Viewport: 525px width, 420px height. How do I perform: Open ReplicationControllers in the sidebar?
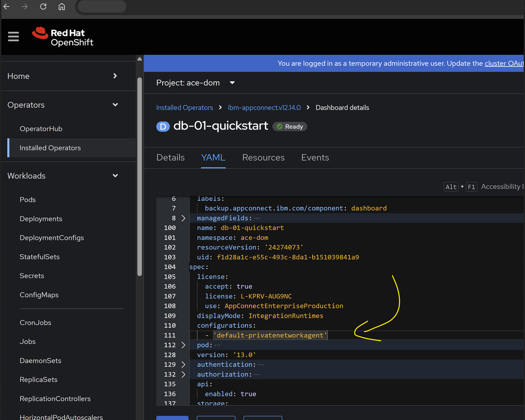(55, 398)
